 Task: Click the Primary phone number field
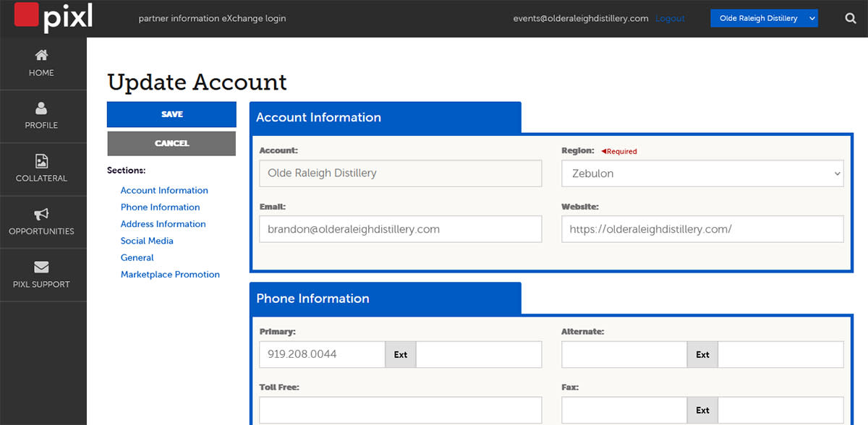coord(322,354)
